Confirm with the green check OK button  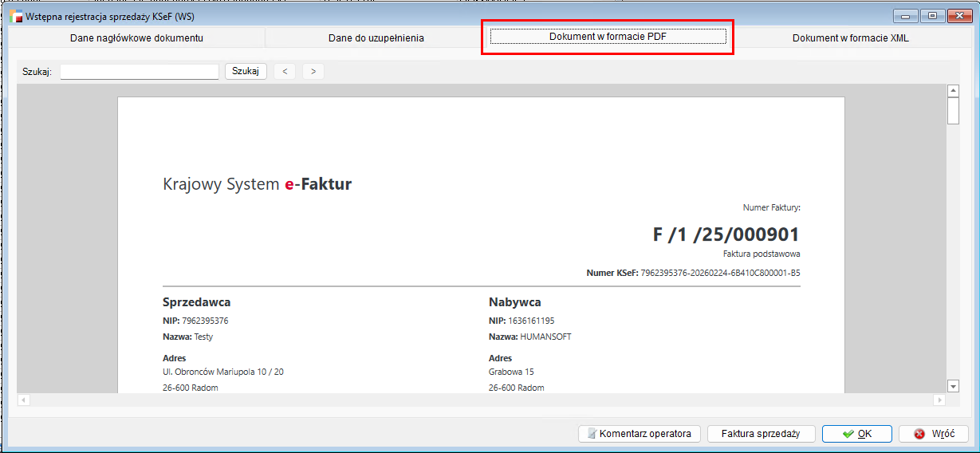click(857, 434)
